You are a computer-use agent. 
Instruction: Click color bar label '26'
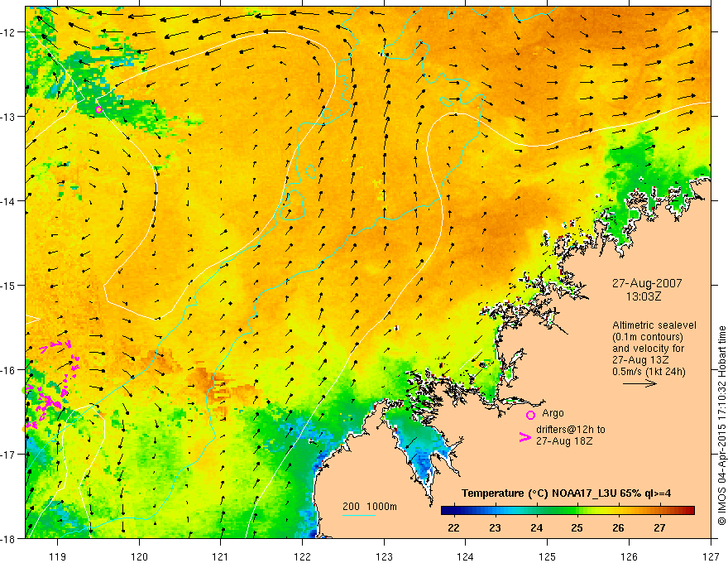[x=618, y=527]
